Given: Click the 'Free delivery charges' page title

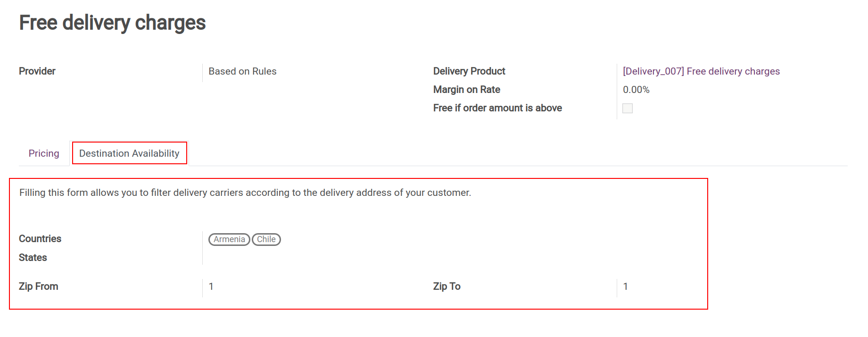Looking at the screenshot, I should (112, 23).
